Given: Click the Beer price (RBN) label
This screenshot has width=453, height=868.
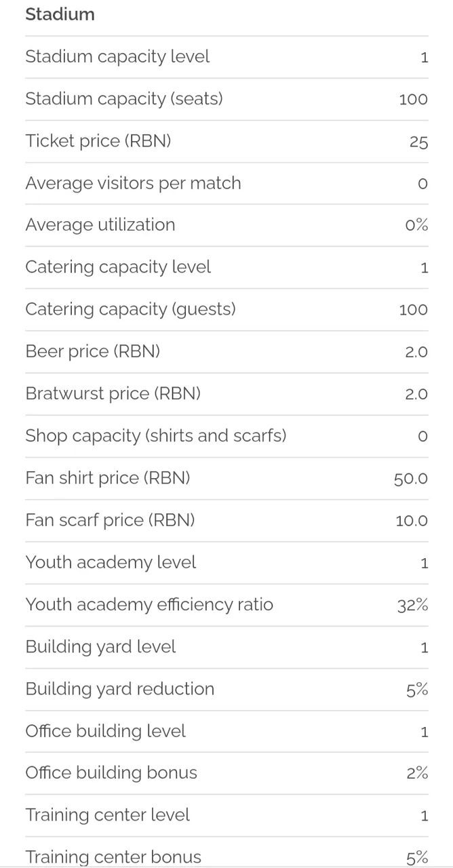Looking at the screenshot, I should coord(93,351).
